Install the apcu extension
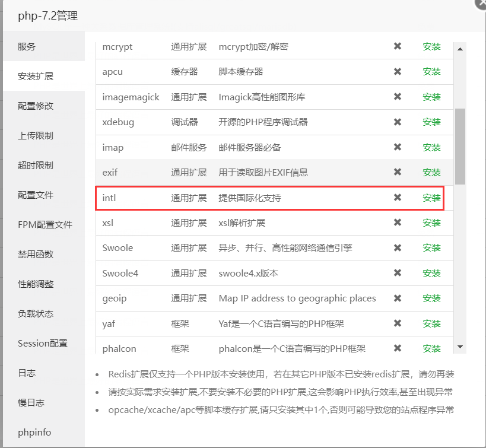486x448 pixels. [x=431, y=72]
